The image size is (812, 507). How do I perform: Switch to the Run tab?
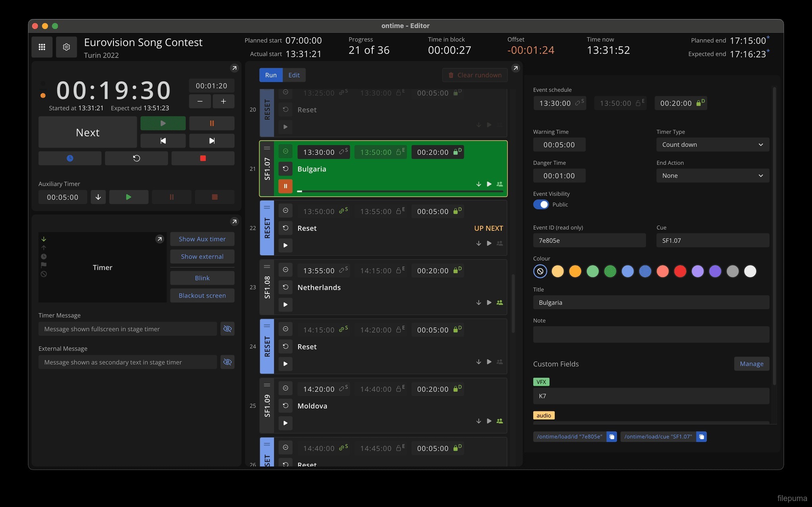[x=271, y=75]
